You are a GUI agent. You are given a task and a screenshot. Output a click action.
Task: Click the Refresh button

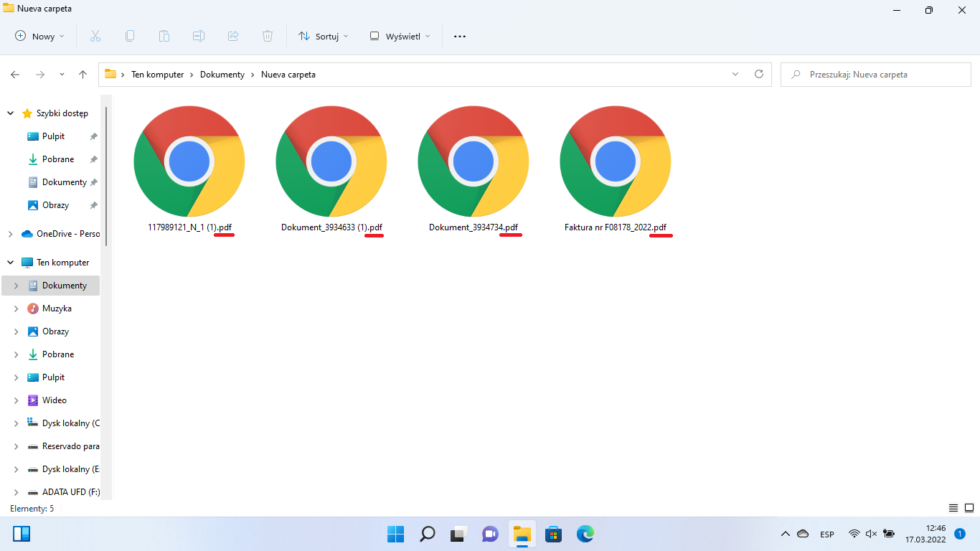pyautogui.click(x=759, y=75)
